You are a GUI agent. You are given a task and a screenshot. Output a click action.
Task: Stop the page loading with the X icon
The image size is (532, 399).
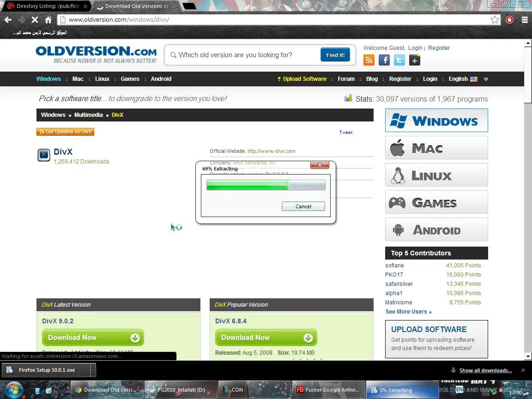35,20
